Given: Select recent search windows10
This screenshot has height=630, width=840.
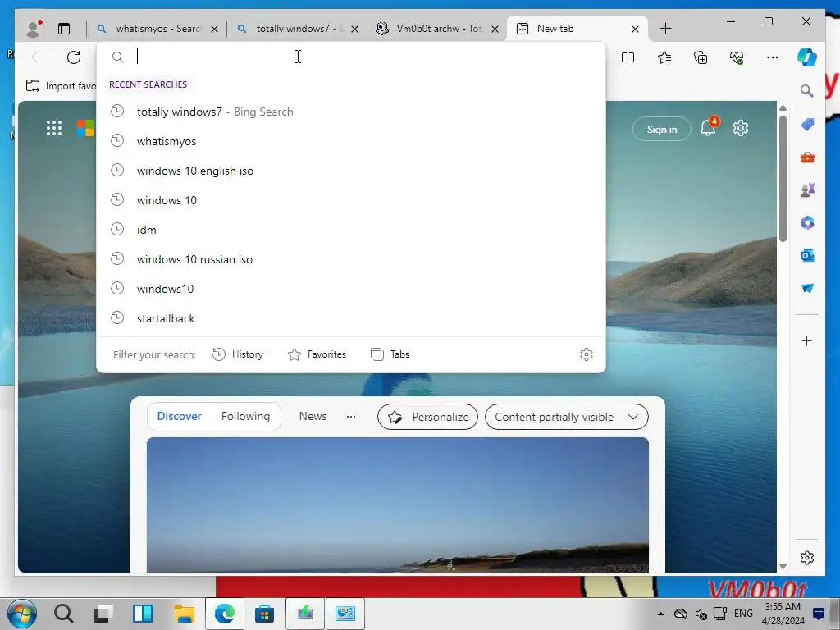Looking at the screenshot, I should tap(351, 289).
